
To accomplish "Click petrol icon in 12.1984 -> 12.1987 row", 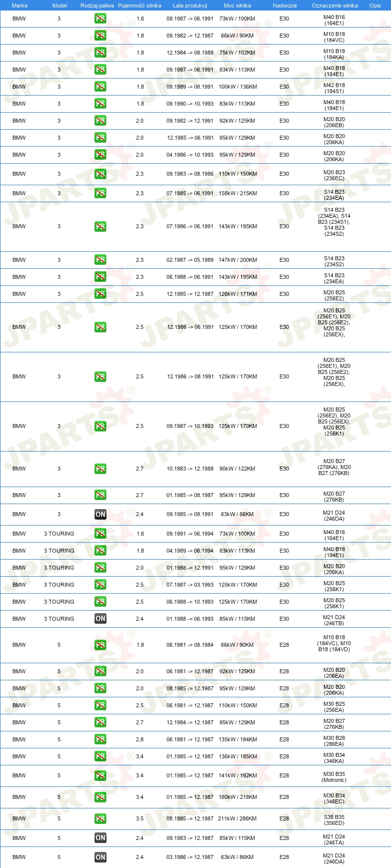I will pos(100,722).
